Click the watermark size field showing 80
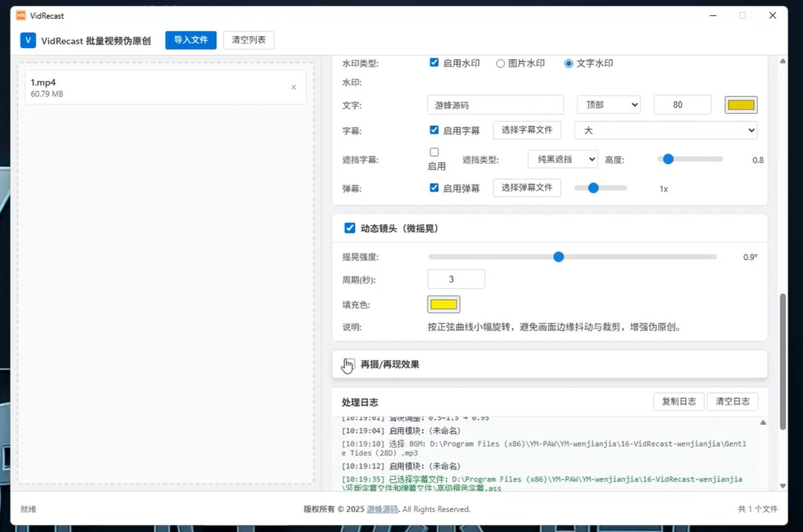Image resolution: width=803 pixels, height=532 pixels. (683, 105)
